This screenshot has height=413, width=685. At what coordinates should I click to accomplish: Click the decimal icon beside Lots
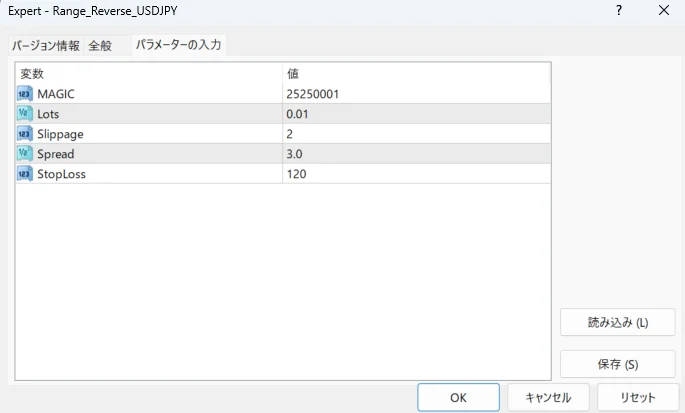(x=25, y=113)
